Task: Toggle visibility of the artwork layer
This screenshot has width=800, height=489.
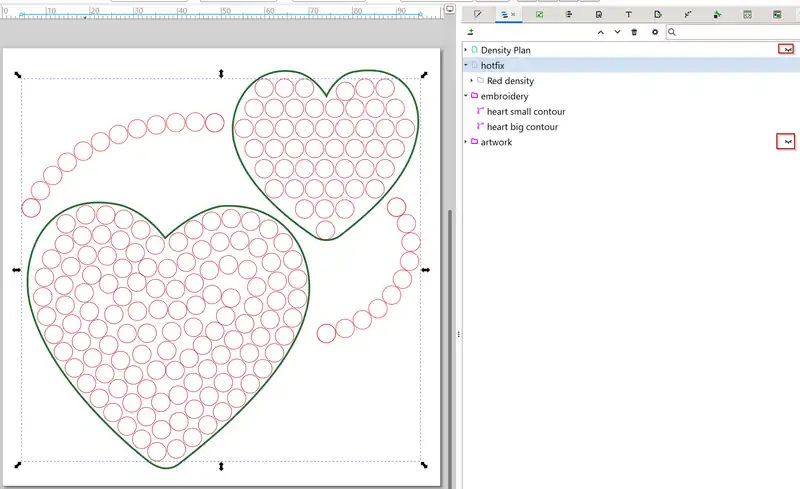Action: coord(787,142)
